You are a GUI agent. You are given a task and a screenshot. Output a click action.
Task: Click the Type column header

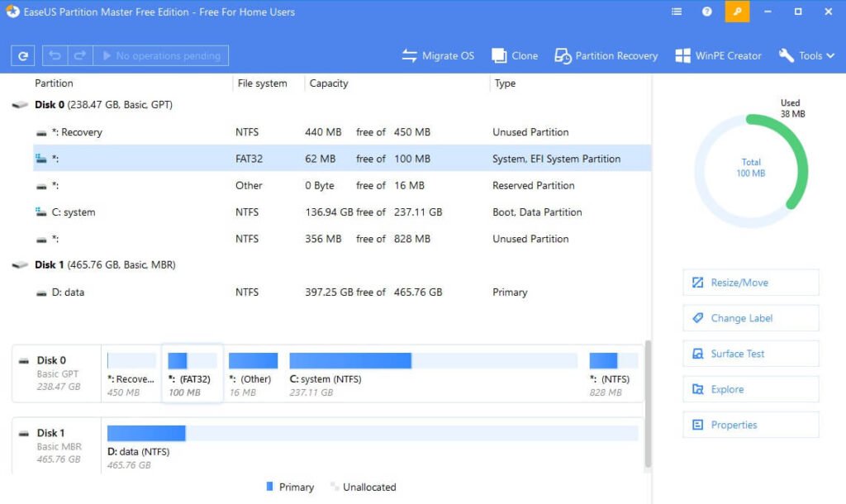coord(505,83)
